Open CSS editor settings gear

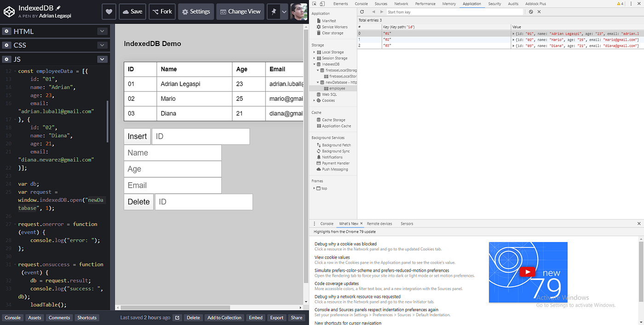click(6, 45)
